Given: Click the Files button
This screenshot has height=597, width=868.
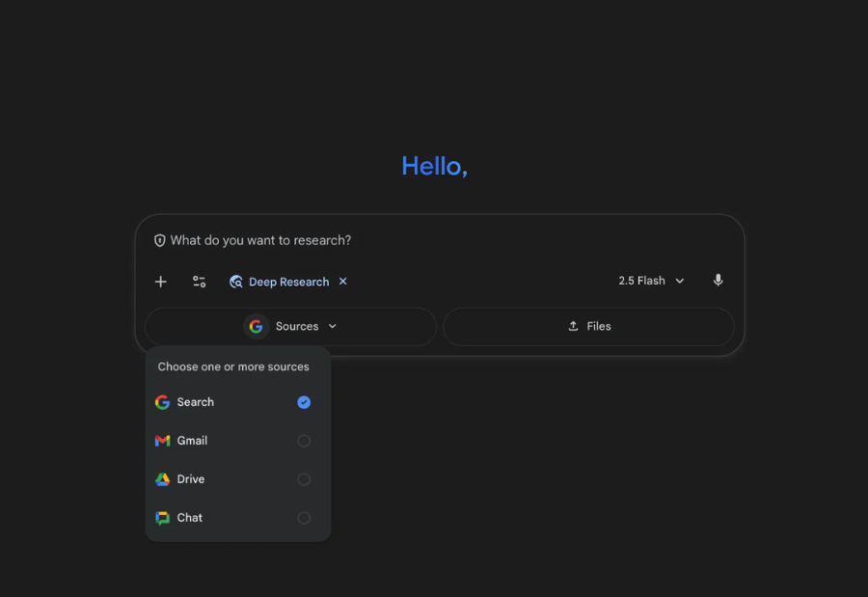Looking at the screenshot, I should 589,326.
